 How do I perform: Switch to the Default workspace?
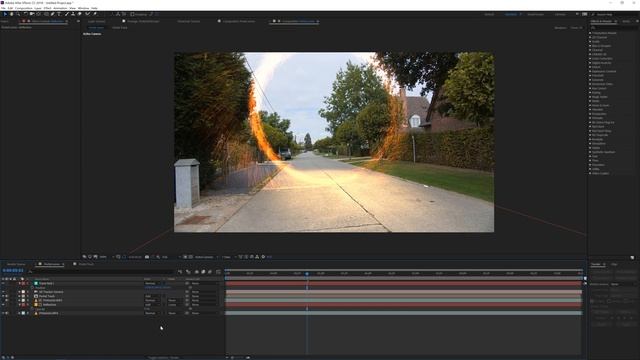489,14
